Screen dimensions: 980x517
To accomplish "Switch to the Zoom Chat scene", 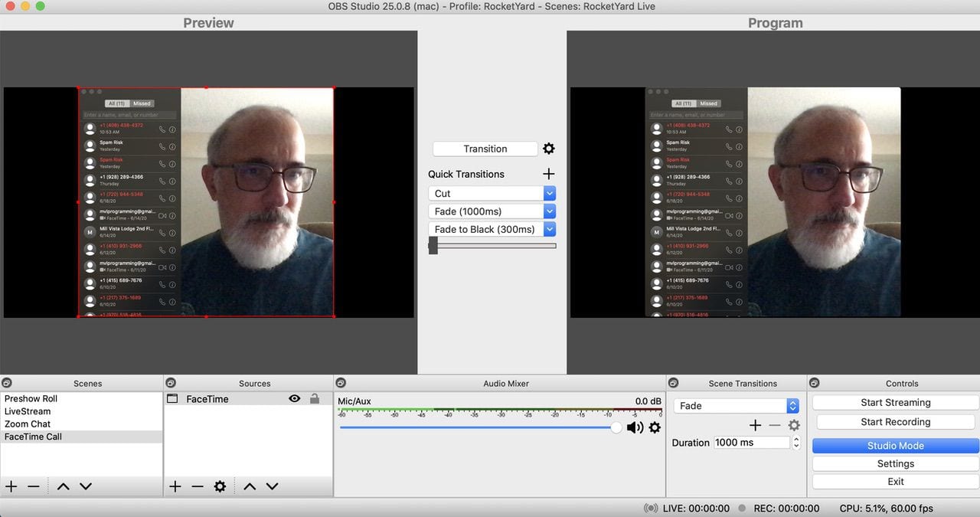I will 28,424.
